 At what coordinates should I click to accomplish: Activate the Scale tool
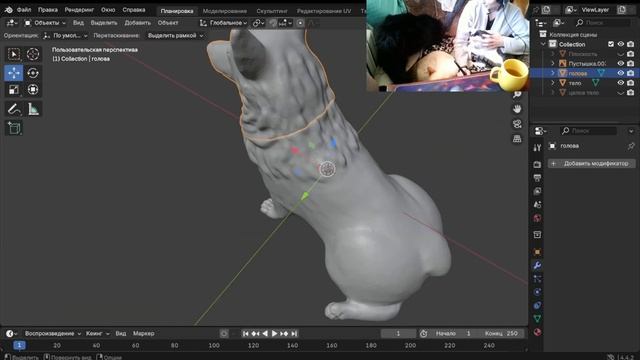click(x=14, y=89)
